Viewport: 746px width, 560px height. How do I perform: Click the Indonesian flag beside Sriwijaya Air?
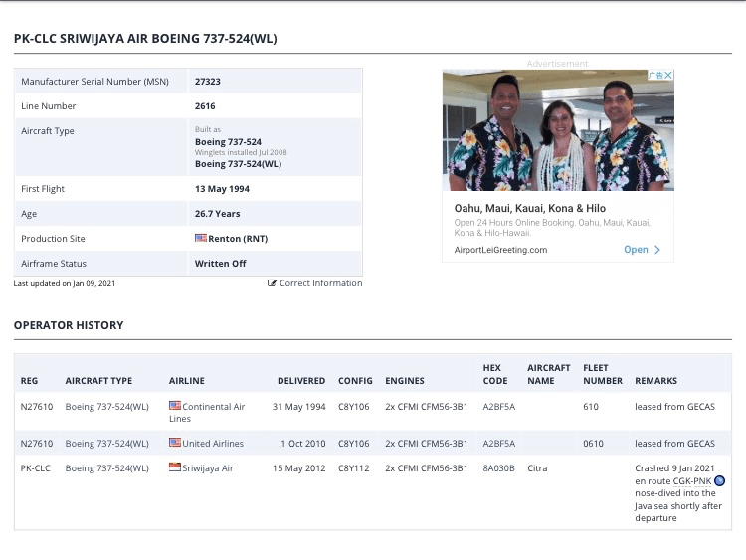pyautogui.click(x=175, y=467)
